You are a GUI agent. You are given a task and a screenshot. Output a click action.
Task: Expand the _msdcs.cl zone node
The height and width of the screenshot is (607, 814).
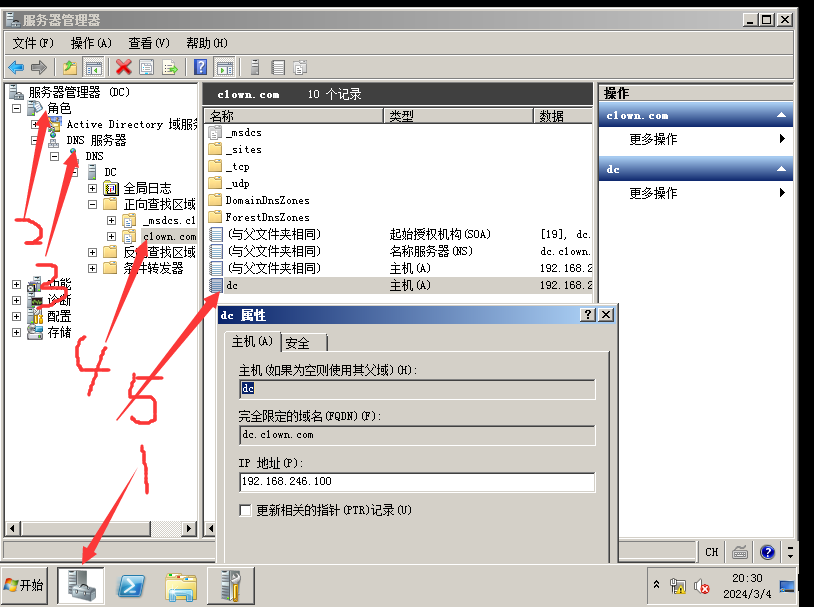point(112,220)
